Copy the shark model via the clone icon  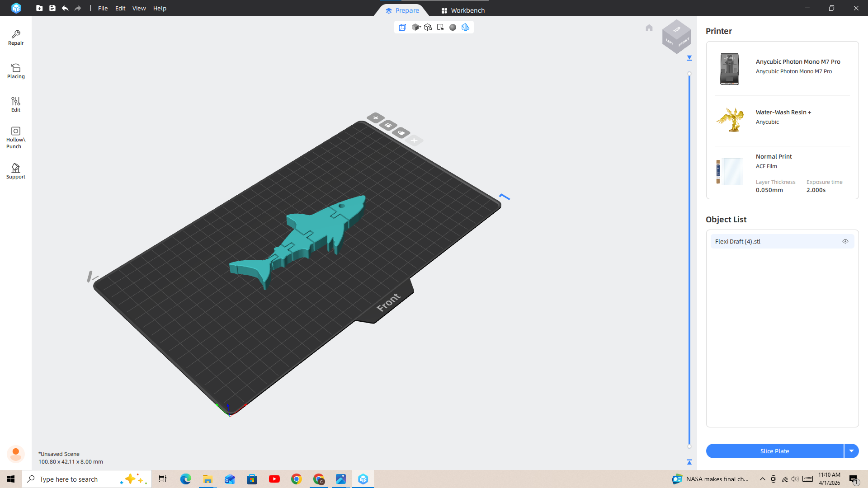tap(388, 126)
